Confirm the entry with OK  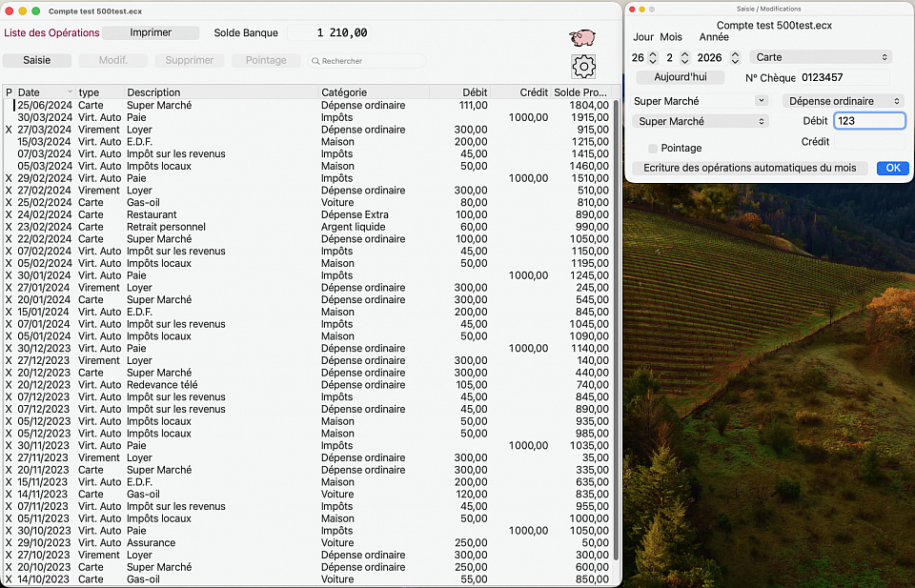pos(892,168)
